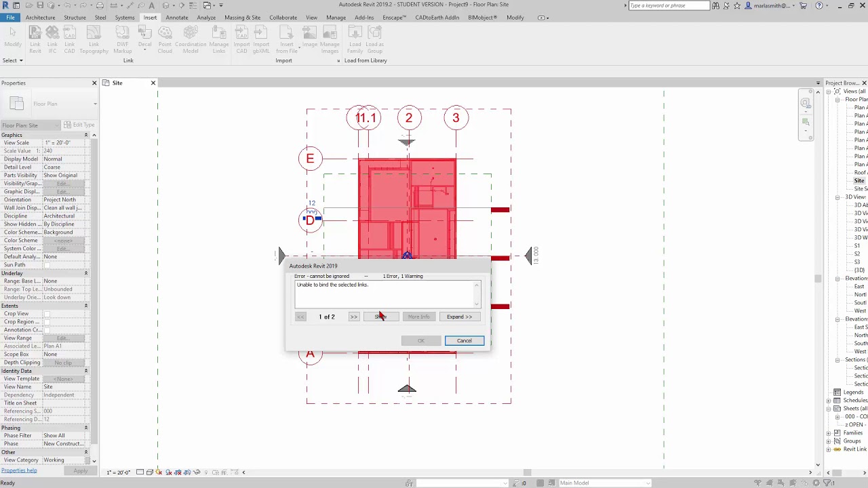Viewport: 868px width, 488px height.
Task: Expand the Families node in Project Browser
Action: click(829, 433)
